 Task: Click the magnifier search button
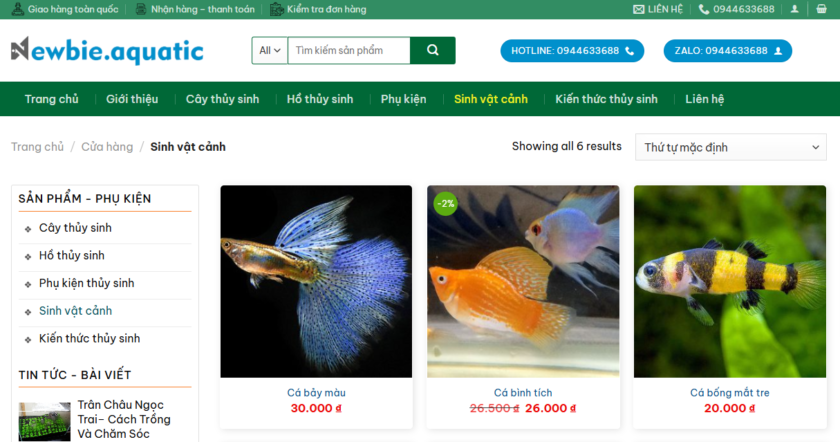pyautogui.click(x=433, y=50)
